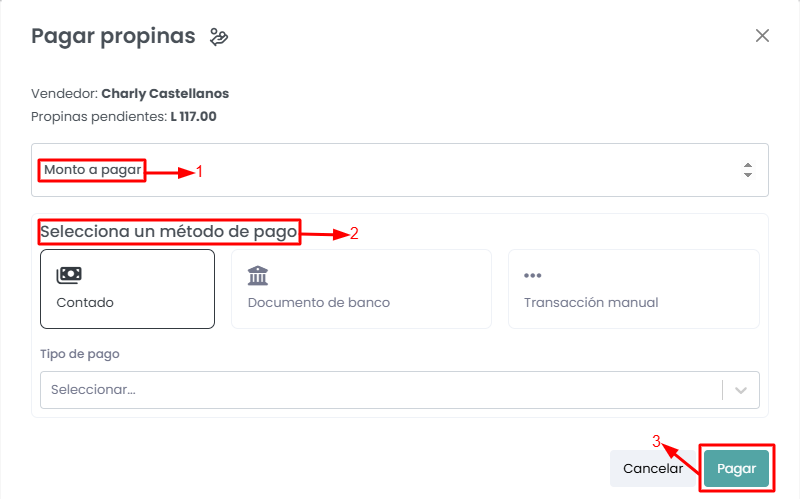800x499 pixels.
Task: Open the Seleccionar... payment type dropdown
Action: (x=380, y=390)
